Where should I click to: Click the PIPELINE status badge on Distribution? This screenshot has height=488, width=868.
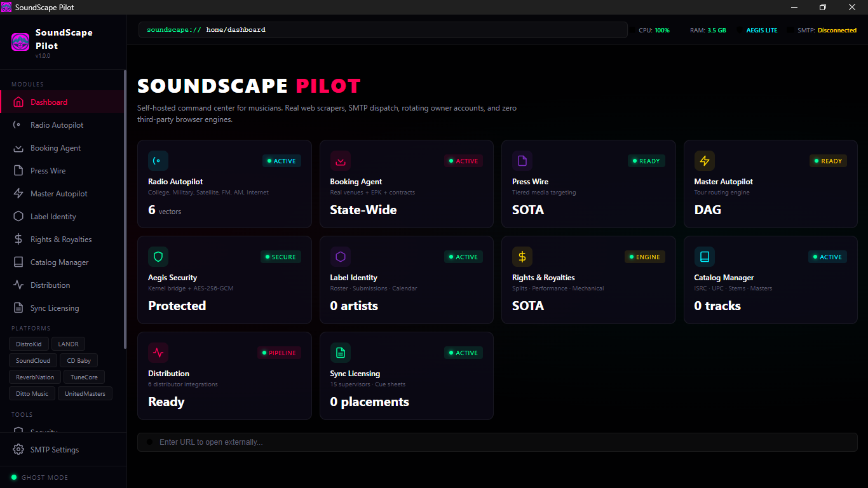coord(279,353)
